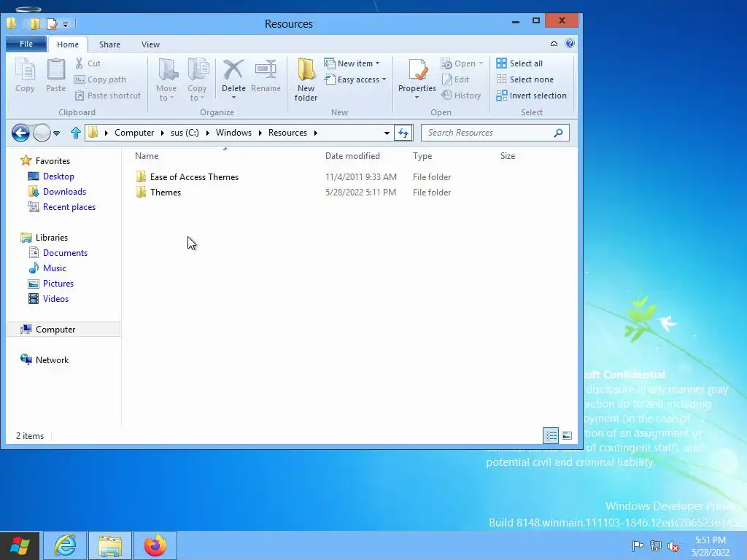Open the Easy access dropdown
This screenshot has height=560, width=747.
pos(355,79)
